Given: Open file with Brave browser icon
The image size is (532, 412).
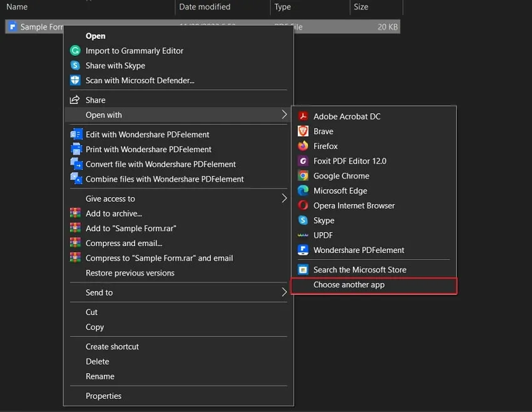Looking at the screenshot, I should (303, 131).
